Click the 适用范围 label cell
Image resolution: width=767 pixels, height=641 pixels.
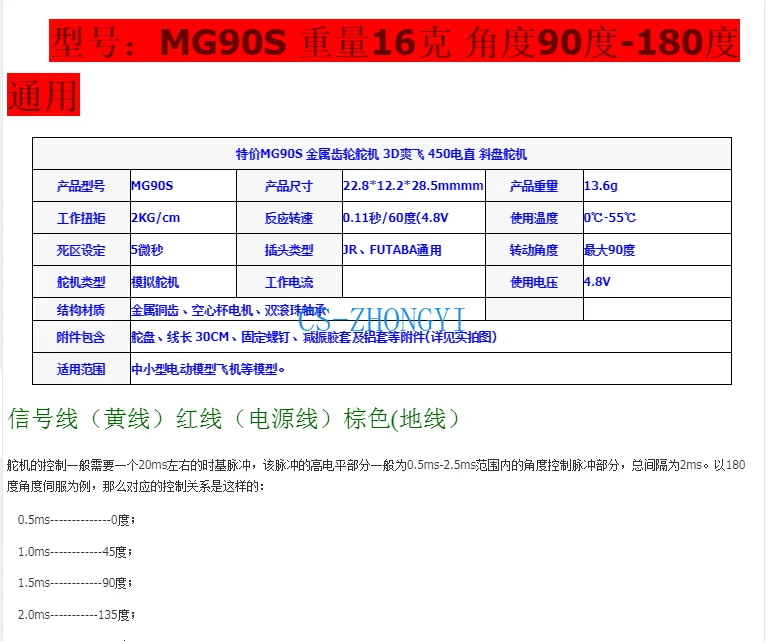[x=81, y=369]
